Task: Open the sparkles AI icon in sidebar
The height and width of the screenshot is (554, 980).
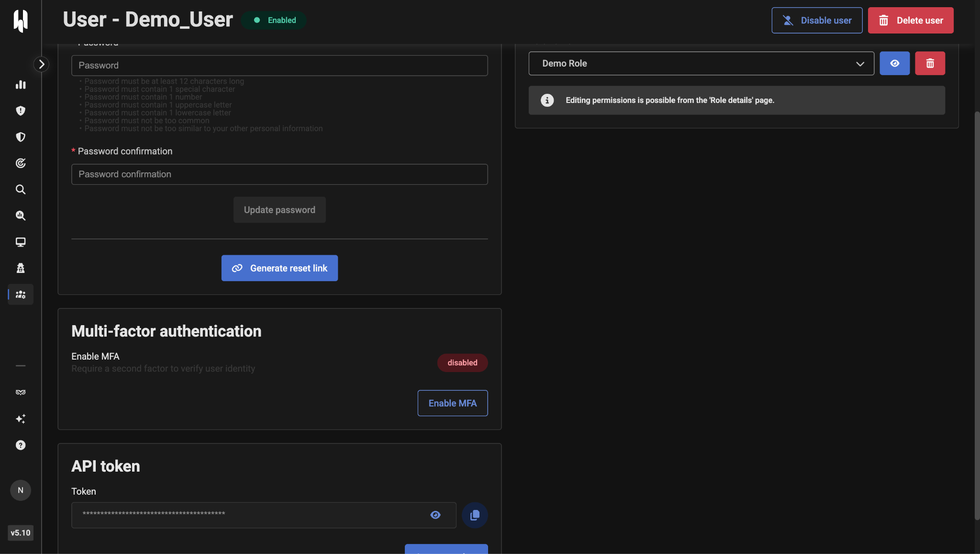Action: tap(21, 418)
